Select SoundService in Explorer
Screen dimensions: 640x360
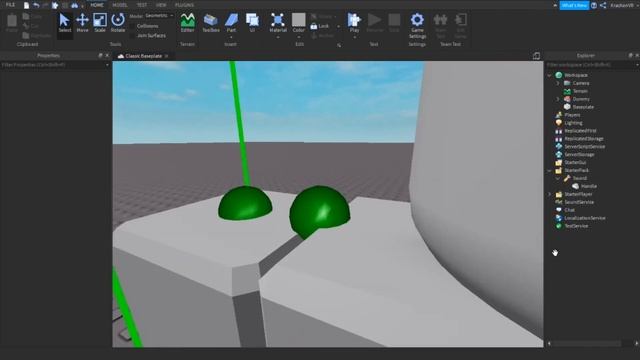tap(579, 202)
